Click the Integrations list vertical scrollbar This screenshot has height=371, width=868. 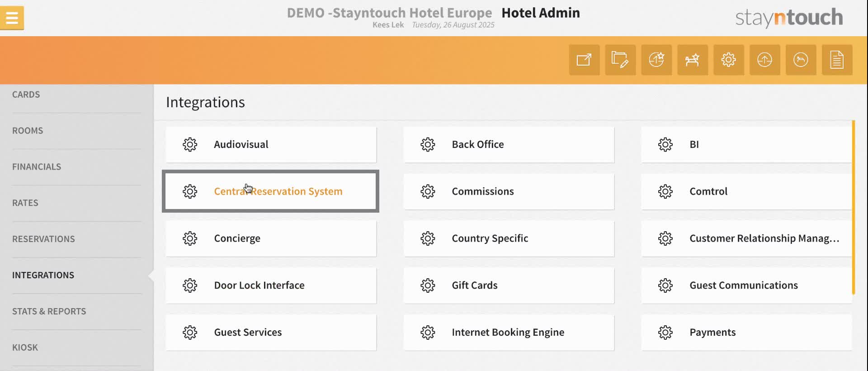(x=854, y=207)
